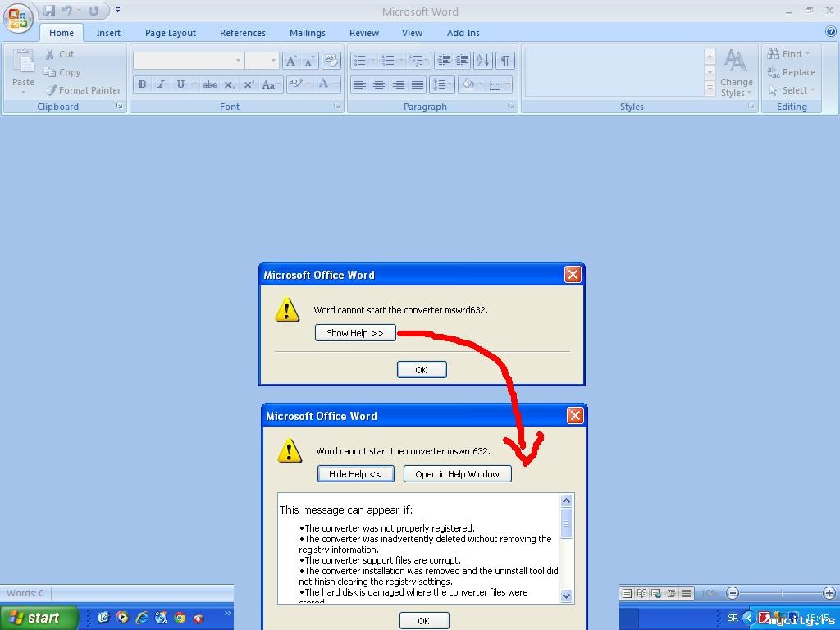Open the Font dialog launcher
Viewport: 840px width, 630px height.
point(337,106)
